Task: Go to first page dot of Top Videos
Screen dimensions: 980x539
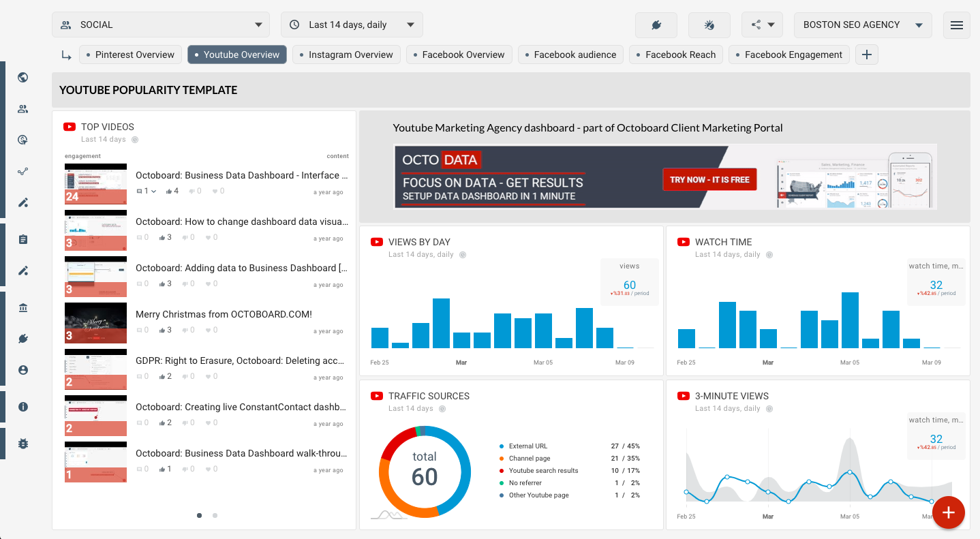Action: tap(199, 516)
